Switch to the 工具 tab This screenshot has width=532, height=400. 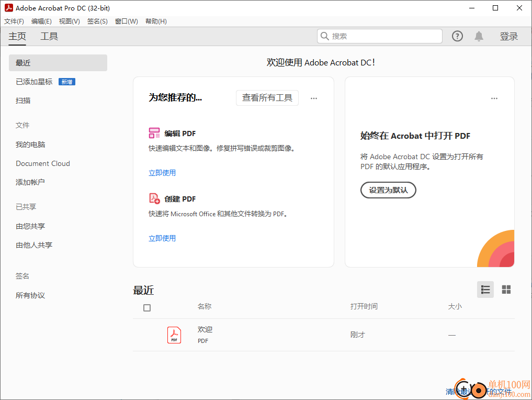[49, 36]
